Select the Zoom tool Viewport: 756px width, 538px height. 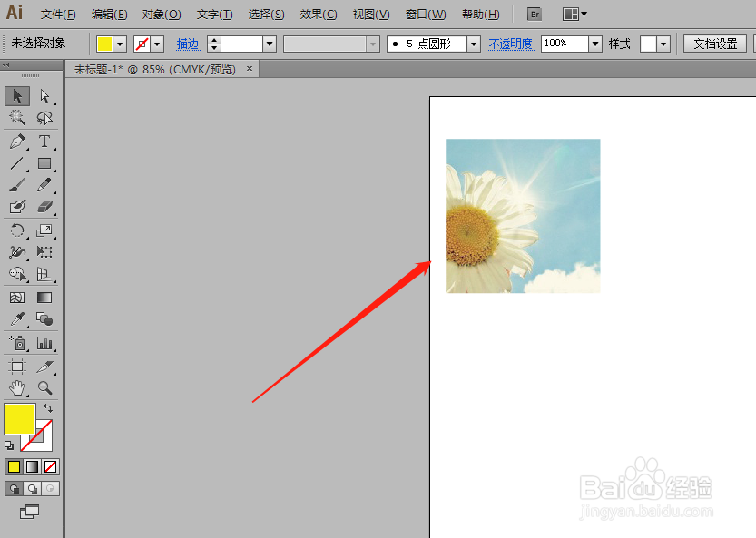point(44,388)
